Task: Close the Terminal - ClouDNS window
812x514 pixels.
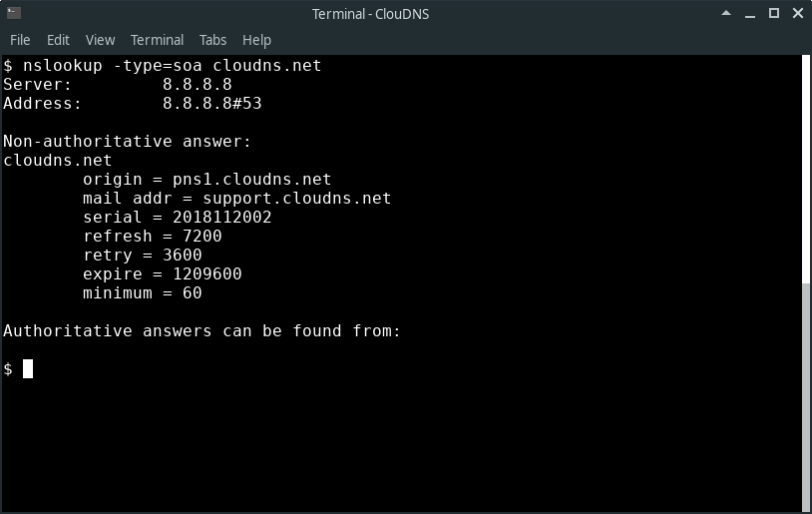Action: 798,13
